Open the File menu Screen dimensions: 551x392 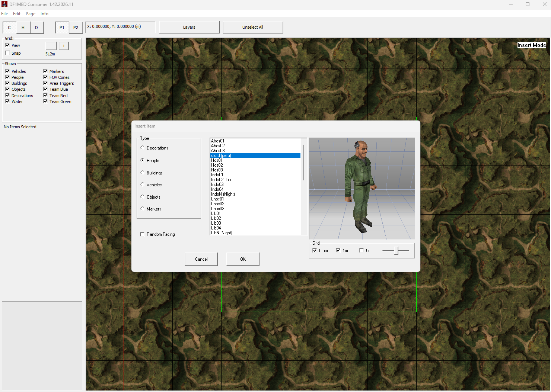pos(4,14)
